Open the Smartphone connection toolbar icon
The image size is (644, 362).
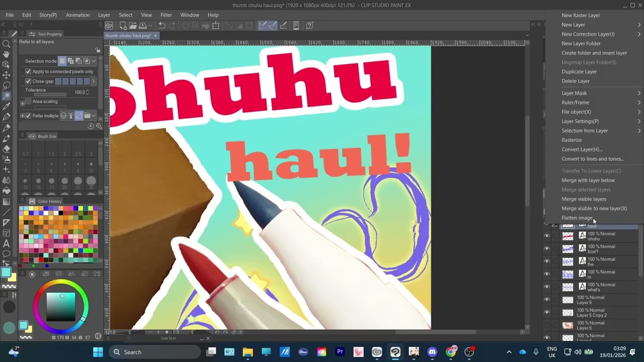click(x=296, y=26)
